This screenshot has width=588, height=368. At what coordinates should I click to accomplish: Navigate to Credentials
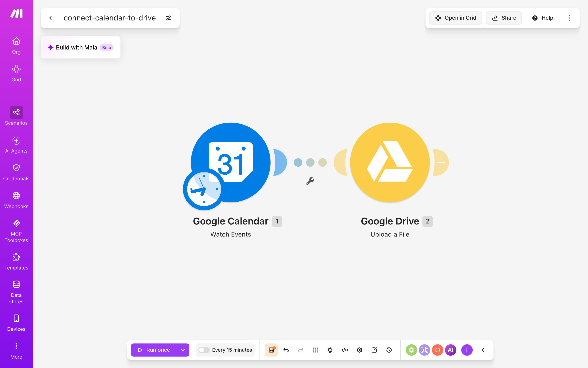click(16, 172)
